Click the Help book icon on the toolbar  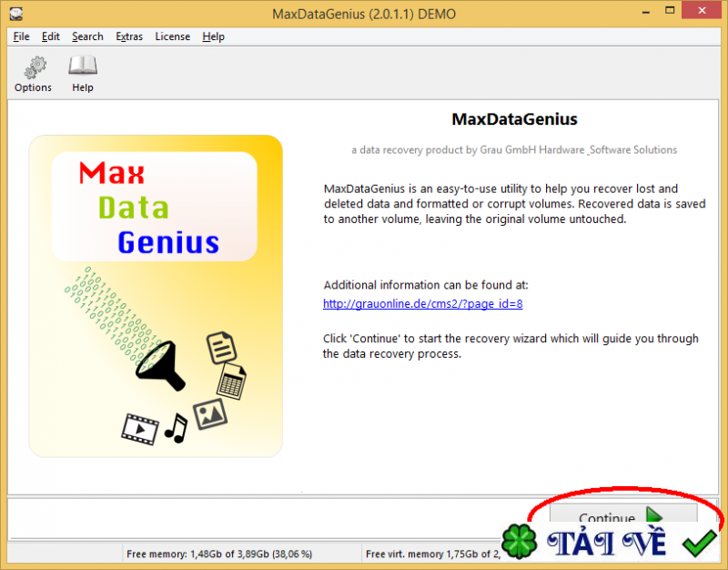(82, 66)
